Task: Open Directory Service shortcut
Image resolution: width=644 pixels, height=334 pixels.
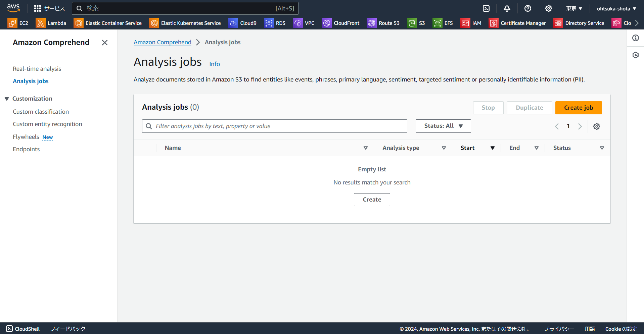Action: (x=579, y=23)
